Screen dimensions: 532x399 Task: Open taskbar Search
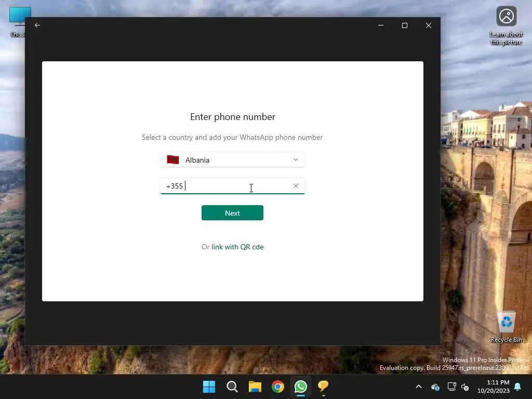pyautogui.click(x=232, y=387)
